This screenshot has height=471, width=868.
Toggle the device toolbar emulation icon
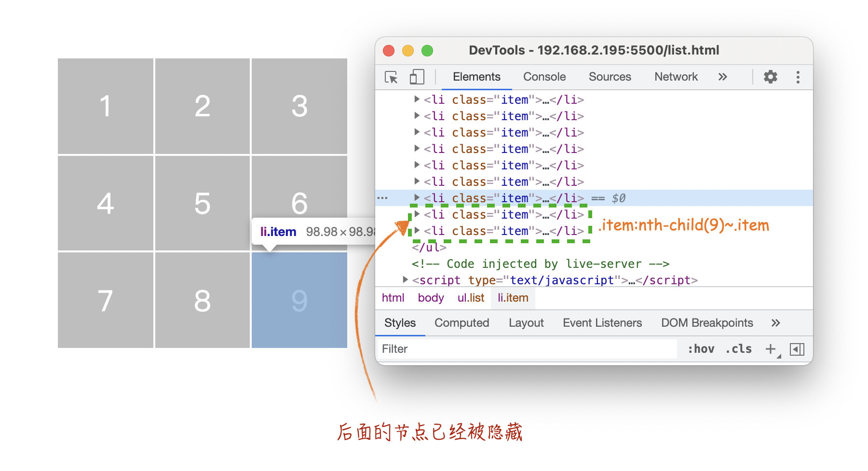418,77
